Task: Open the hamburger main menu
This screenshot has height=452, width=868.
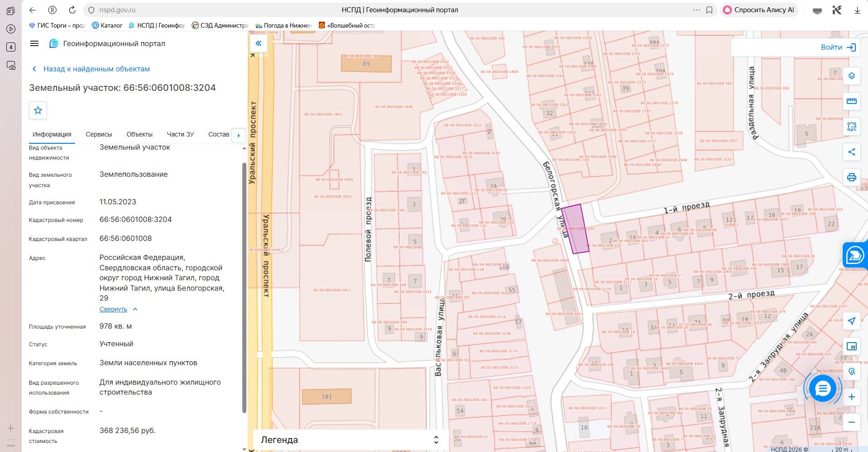Action: 34,43
